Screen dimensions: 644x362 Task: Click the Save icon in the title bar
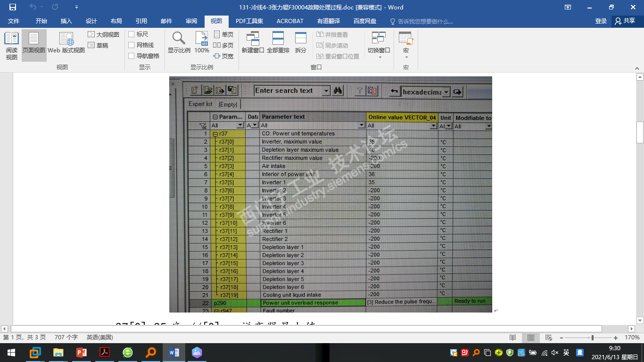click(x=13, y=7)
